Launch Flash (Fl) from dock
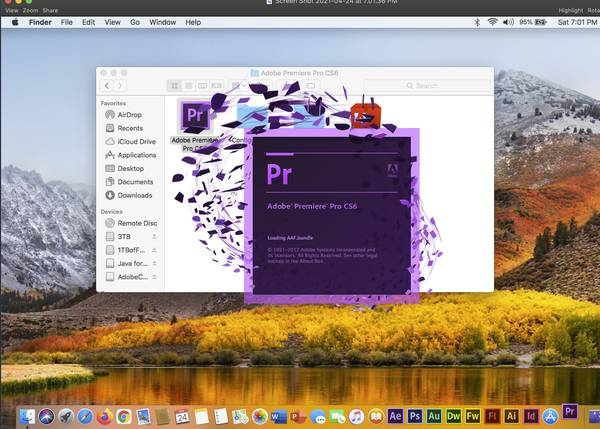 pos(492,416)
